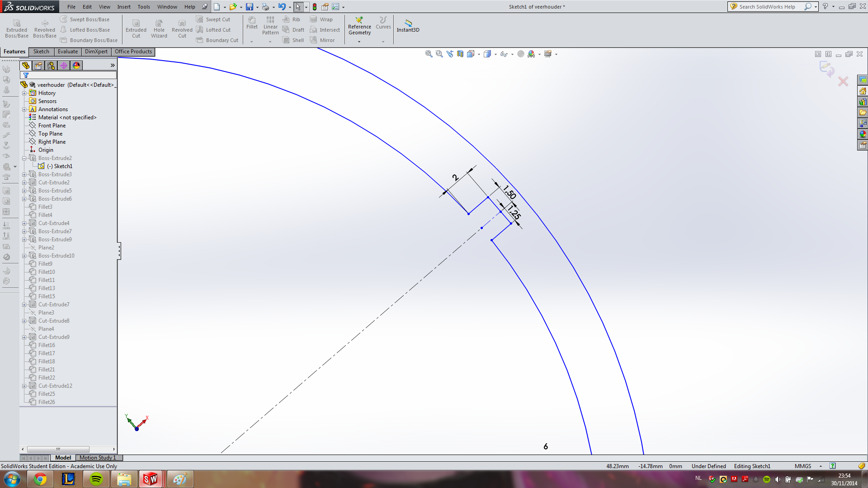Image resolution: width=868 pixels, height=488 pixels.
Task: Click the View Settings monitor icon
Action: (548, 54)
